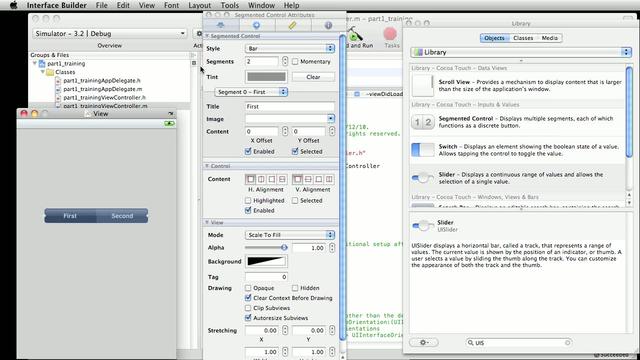Click the Build and Run hammer icon
This screenshot has width=640, height=360.
(x=354, y=33)
